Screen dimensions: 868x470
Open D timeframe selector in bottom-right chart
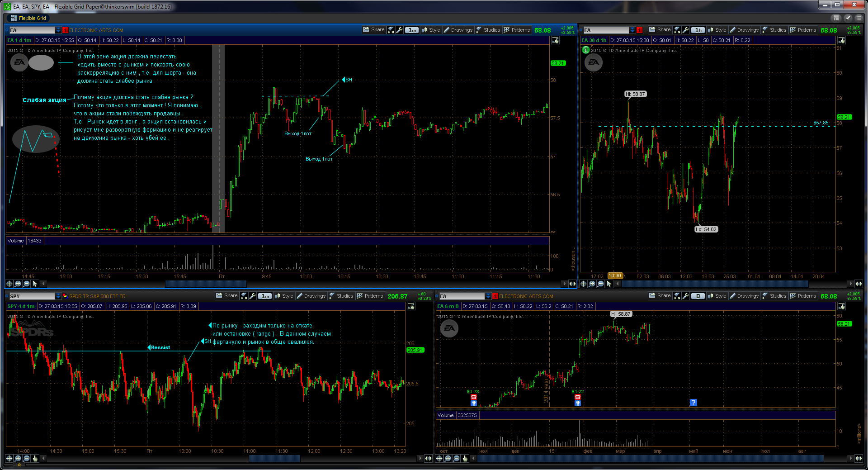[698, 296]
